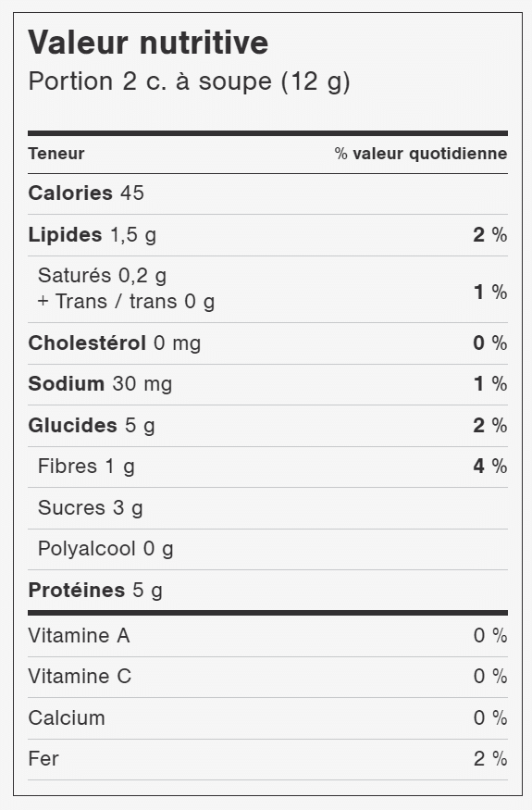The width and height of the screenshot is (532, 810).
Task: Select the Saturés 0,2 g line
Action: click(102, 275)
